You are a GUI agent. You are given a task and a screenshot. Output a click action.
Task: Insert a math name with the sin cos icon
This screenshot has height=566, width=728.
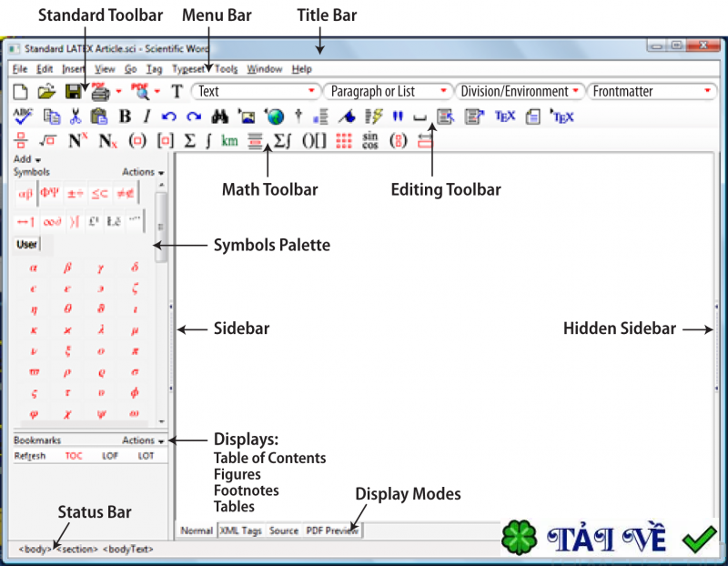pyautogui.click(x=370, y=140)
